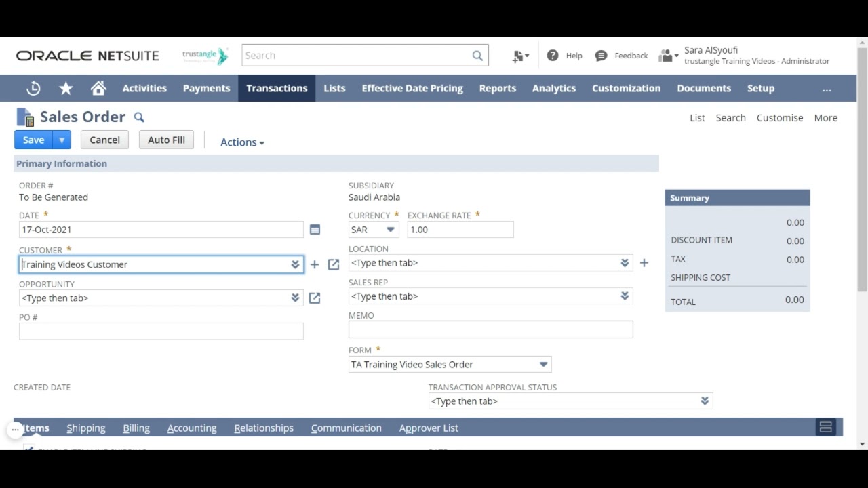Click the Primary Information section header
The width and height of the screenshot is (868, 488).
pos(336,163)
